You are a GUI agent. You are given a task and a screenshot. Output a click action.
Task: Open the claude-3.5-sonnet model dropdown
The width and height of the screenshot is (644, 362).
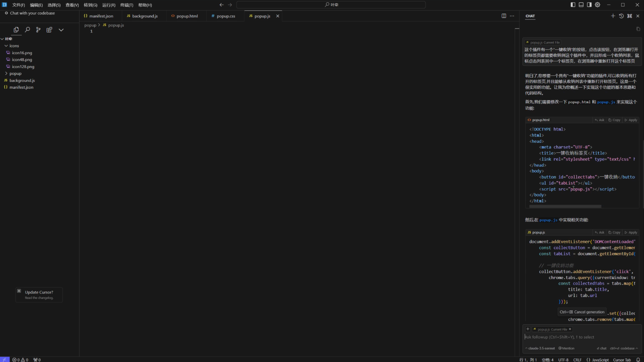point(540,348)
